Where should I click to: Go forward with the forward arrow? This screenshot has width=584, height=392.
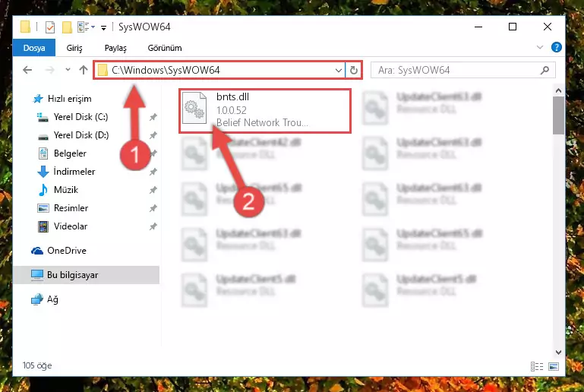coord(49,70)
